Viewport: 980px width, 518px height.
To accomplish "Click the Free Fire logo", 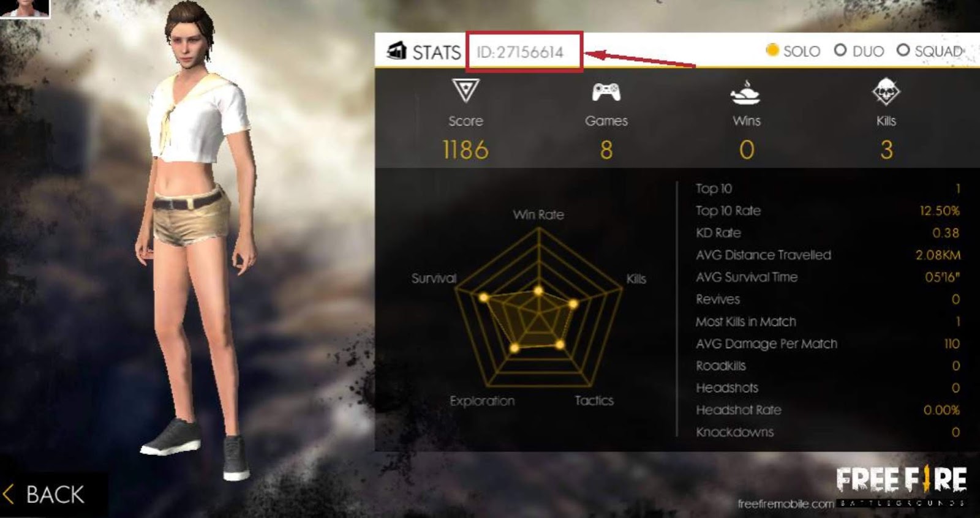I will (902, 480).
